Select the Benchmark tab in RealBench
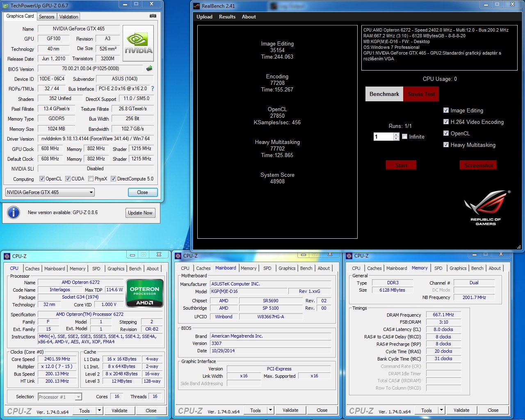This screenshot has height=420, width=525. (x=384, y=94)
